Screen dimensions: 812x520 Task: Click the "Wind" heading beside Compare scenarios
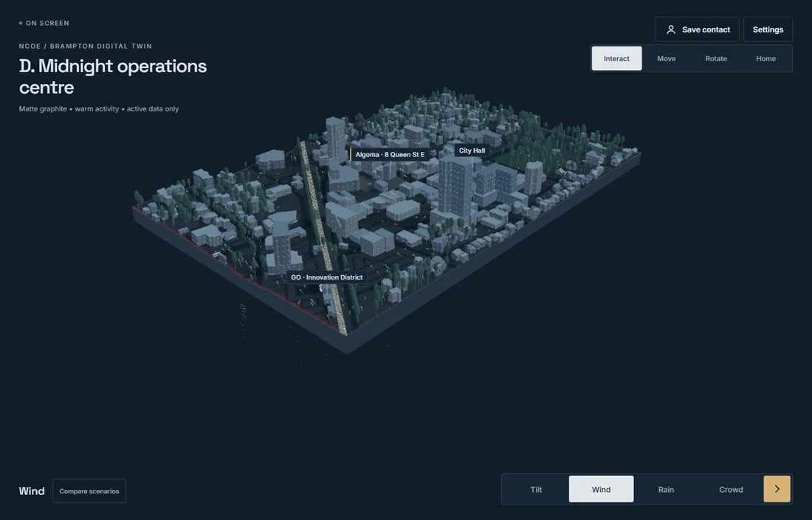point(32,491)
